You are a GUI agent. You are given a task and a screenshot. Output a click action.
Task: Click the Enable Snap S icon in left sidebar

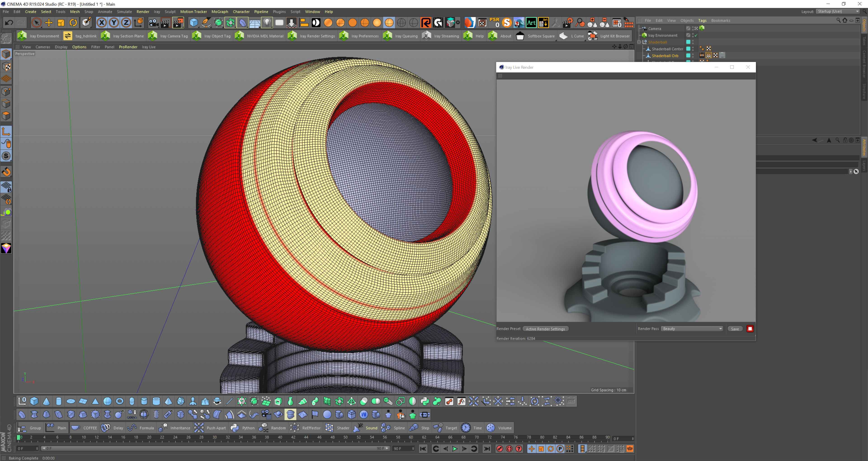[6, 156]
